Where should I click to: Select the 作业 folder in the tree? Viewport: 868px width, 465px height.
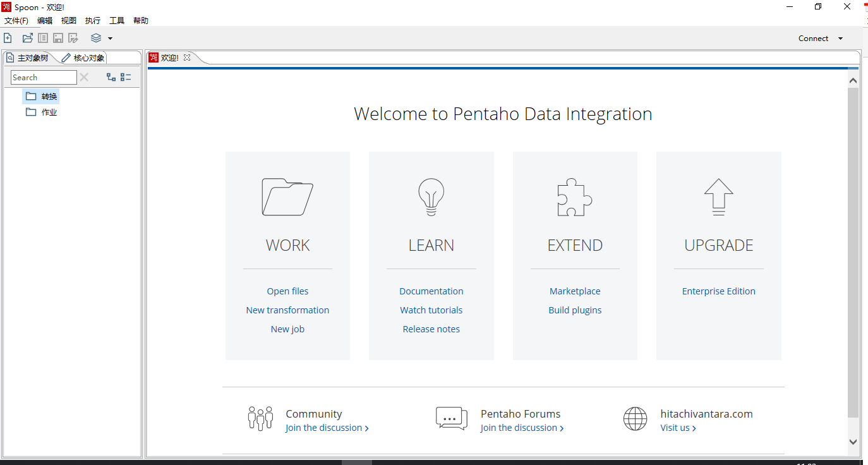41,112
